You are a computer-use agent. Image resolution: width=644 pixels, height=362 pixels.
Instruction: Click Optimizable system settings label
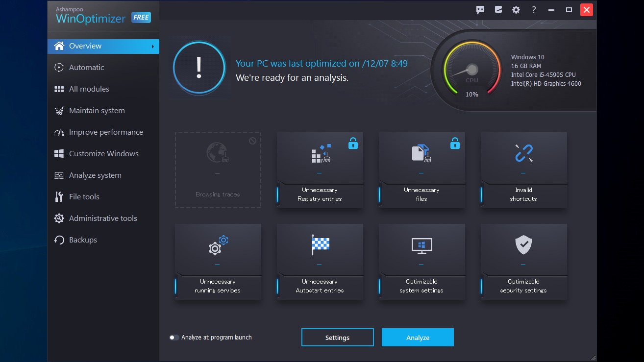[x=421, y=286]
